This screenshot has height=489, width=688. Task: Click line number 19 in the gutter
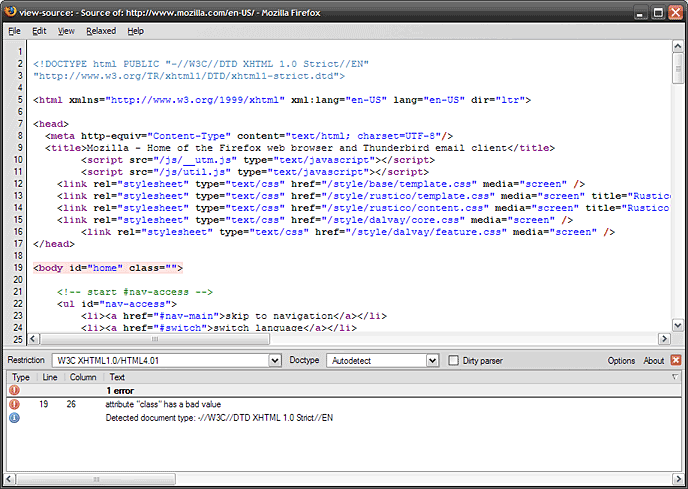[x=18, y=268]
